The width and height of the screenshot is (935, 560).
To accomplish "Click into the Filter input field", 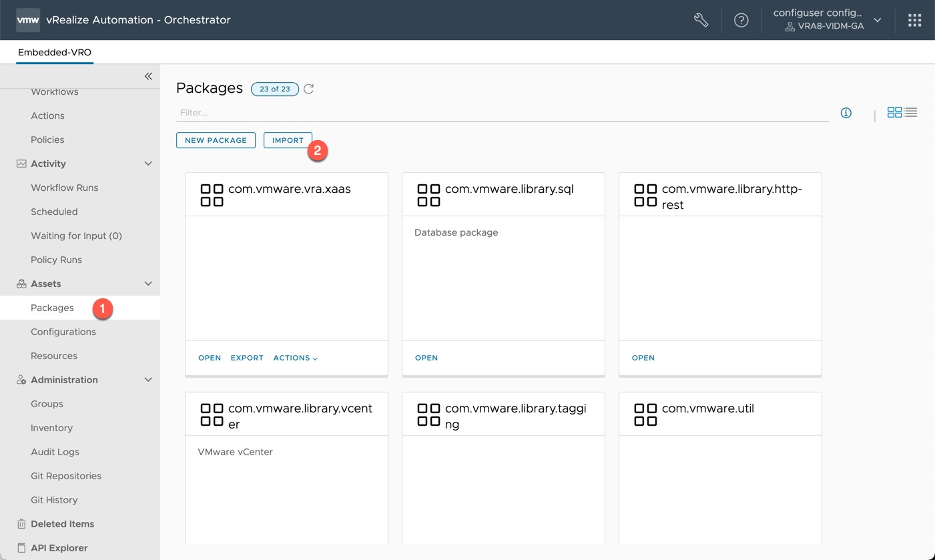I will [x=503, y=113].
